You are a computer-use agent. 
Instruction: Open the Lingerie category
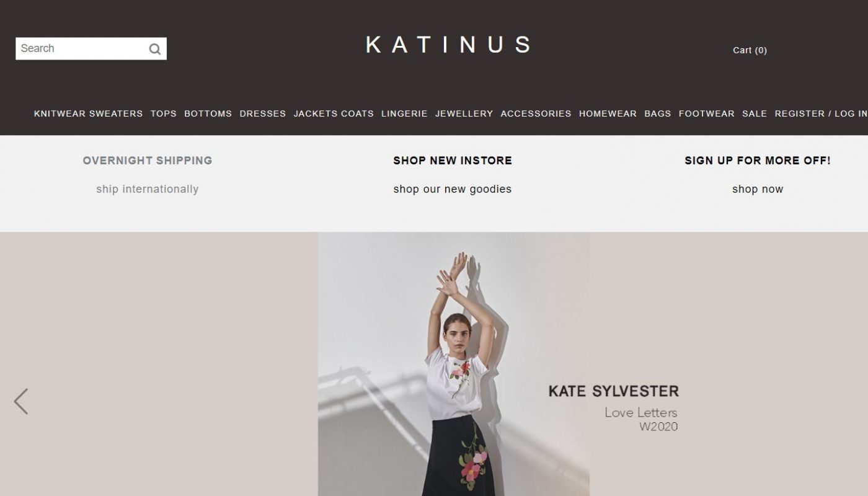coord(404,113)
